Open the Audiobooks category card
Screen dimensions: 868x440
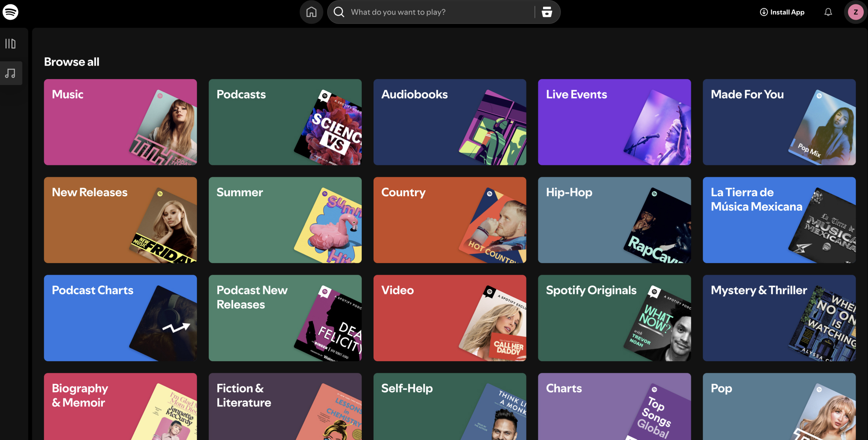coord(450,122)
